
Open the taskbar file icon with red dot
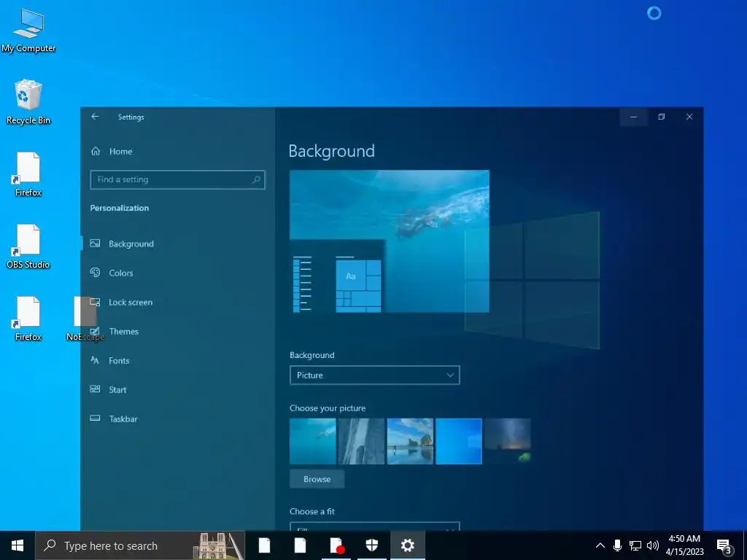tap(336, 545)
